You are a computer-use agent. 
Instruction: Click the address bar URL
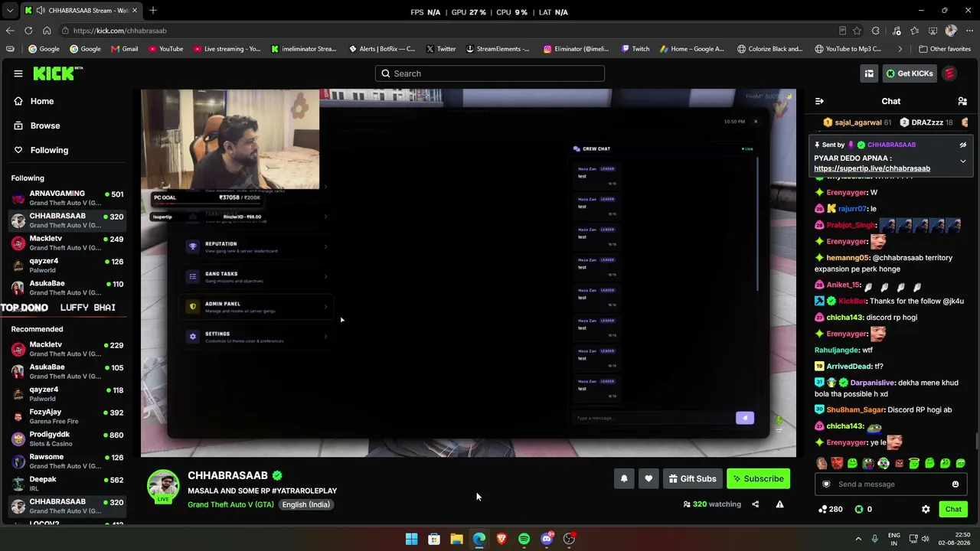[120, 31]
